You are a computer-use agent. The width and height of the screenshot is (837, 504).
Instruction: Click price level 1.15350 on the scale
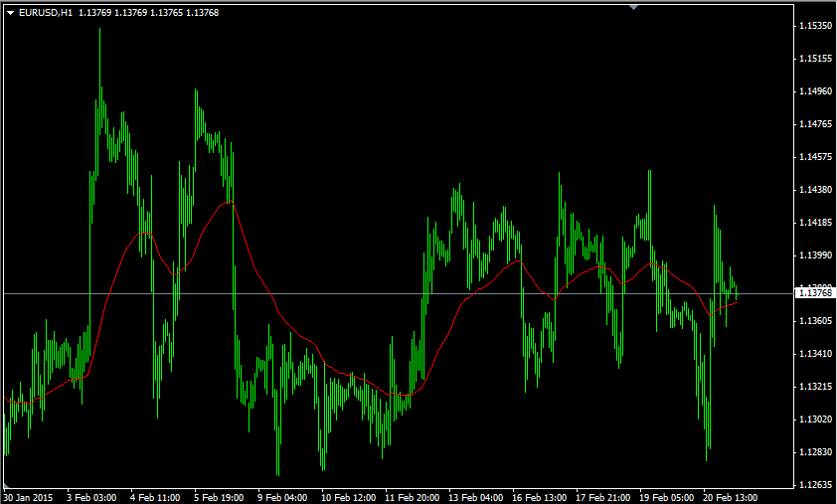tap(815, 26)
